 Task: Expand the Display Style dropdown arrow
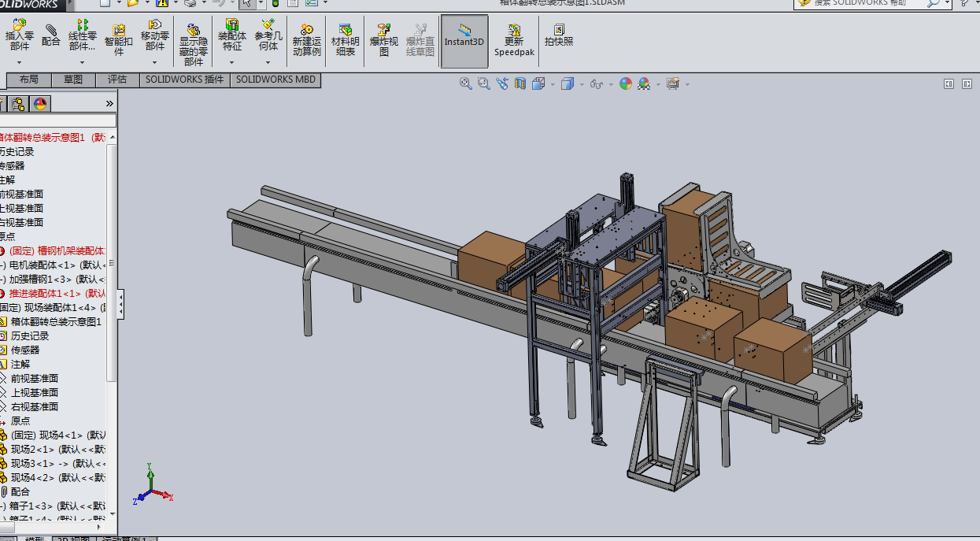[582, 84]
